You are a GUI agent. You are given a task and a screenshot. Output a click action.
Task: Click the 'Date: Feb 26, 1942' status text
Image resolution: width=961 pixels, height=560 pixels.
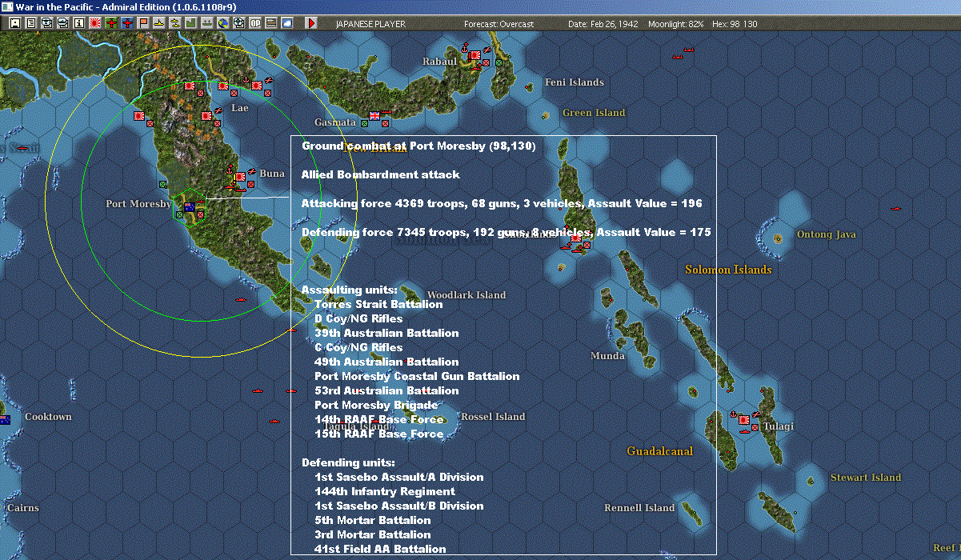pos(603,24)
